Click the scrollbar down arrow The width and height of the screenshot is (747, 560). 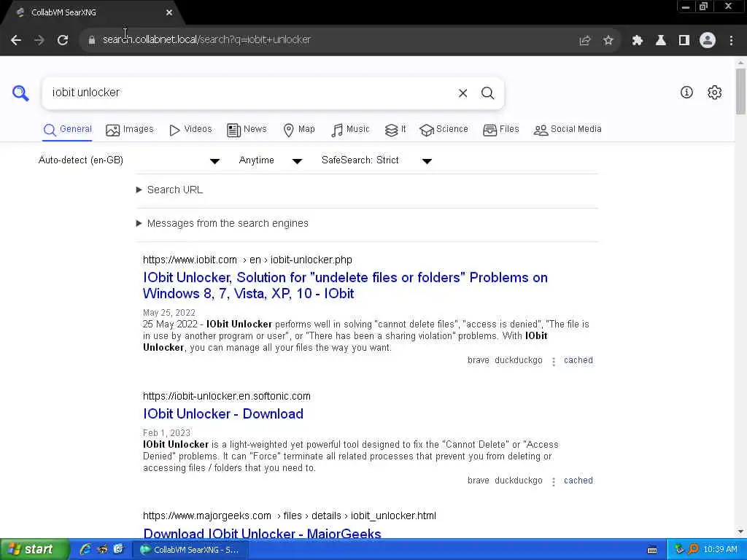coord(740,532)
